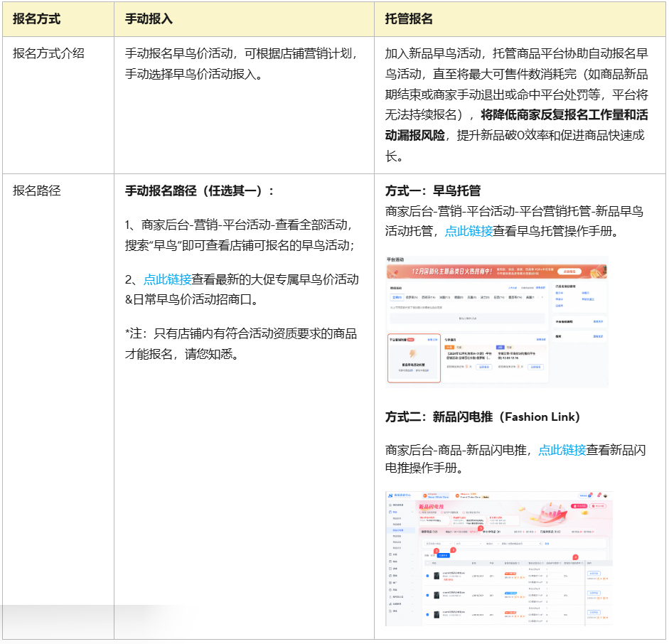Open 点此链接 for promotion early-bird activities
Viewport: 669px width, 644px height.
pos(167,279)
